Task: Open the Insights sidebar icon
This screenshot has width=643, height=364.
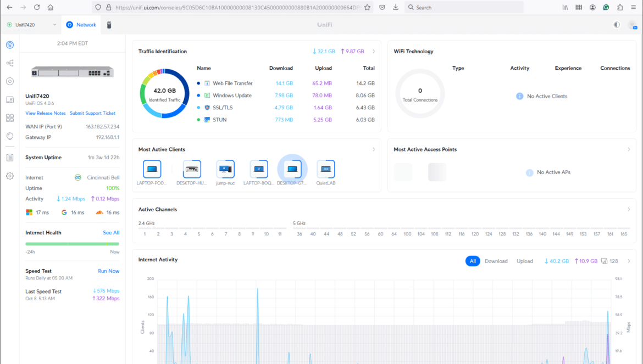Action: point(10,136)
